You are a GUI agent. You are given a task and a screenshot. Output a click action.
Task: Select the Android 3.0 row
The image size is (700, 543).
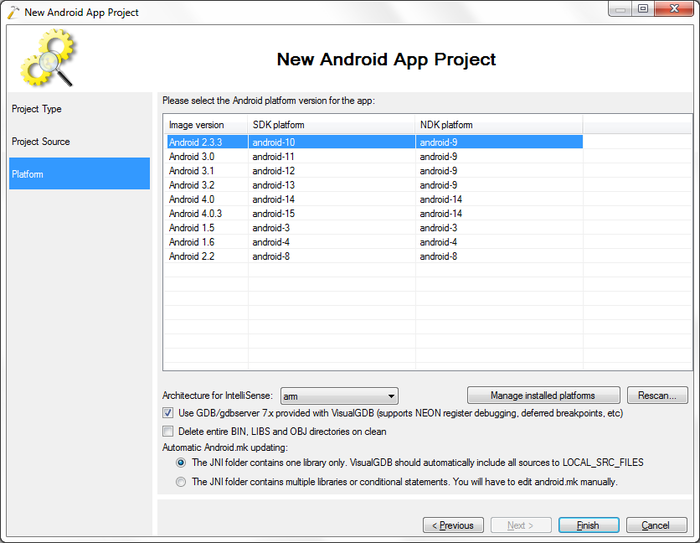375,157
